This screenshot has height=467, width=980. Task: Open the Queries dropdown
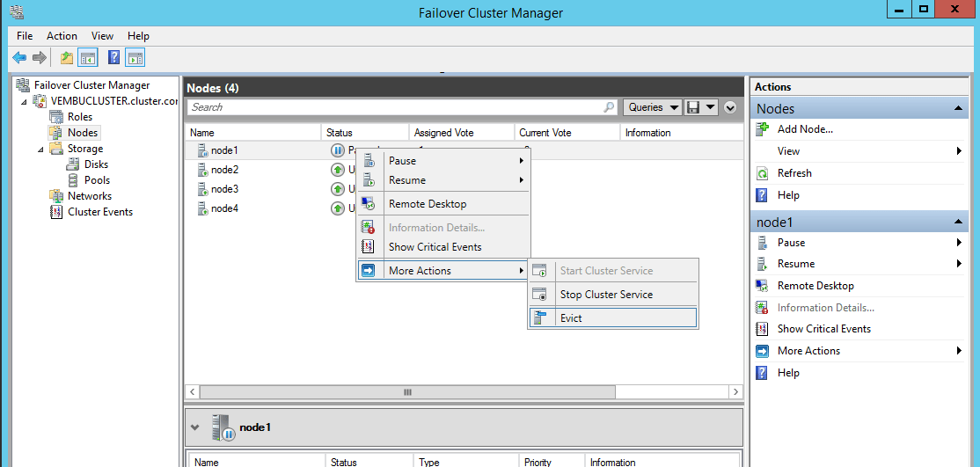pyautogui.click(x=653, y=107)
